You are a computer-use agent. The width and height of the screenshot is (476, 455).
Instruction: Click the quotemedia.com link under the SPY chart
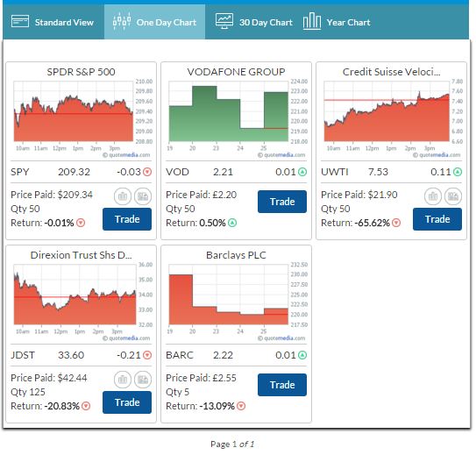pyautogui.click(x=126, y=155)
